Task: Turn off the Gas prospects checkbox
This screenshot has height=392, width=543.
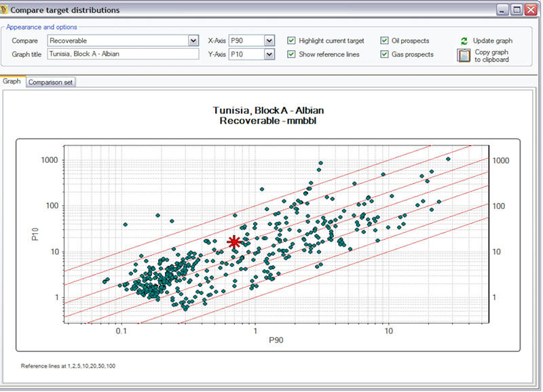Action: (x=385, y=54)
